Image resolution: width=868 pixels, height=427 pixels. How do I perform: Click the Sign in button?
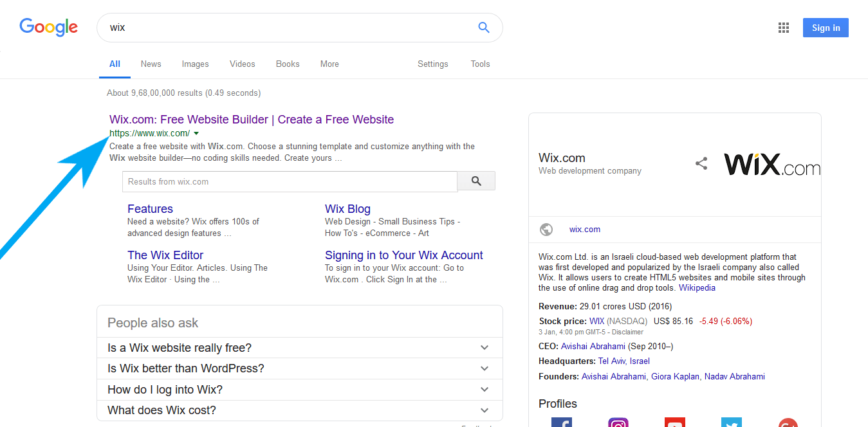click(x=826, y=28)
